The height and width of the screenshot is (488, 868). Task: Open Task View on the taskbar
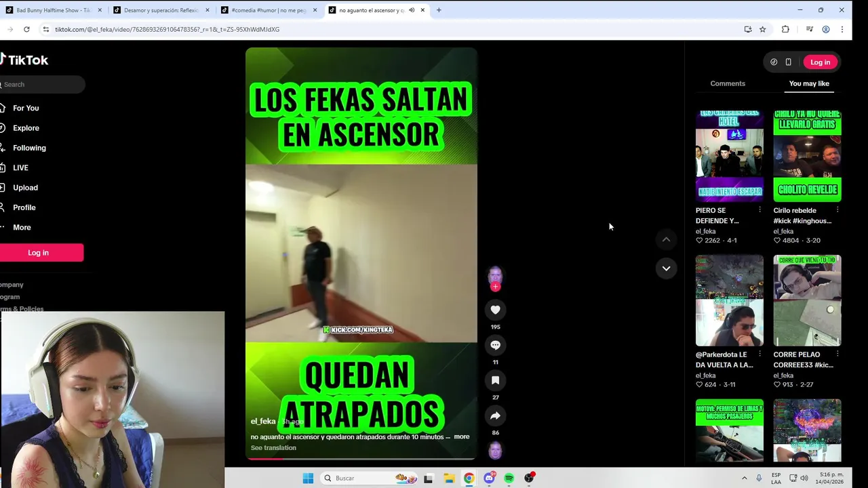pos(428,478)
